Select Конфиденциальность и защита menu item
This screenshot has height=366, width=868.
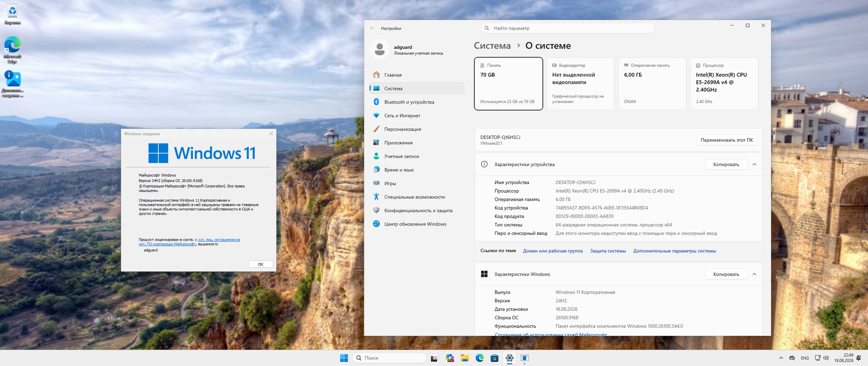tap(417, 210)
